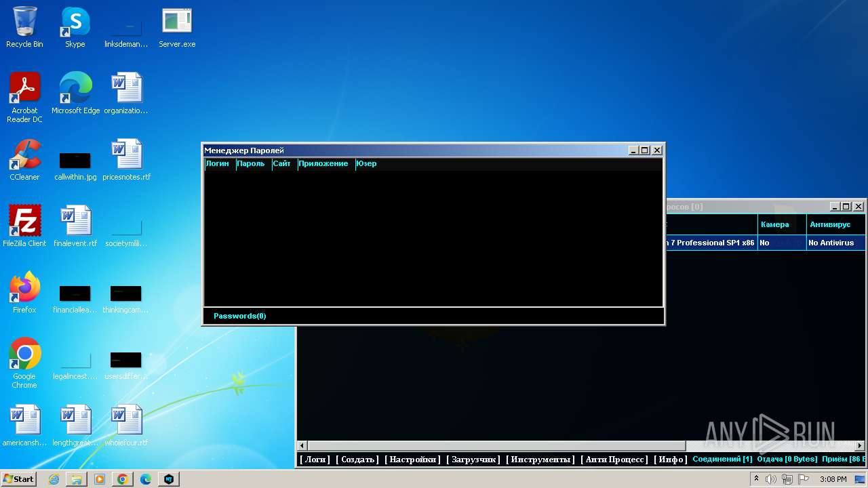
Task: Close the Менеджер Паролей window
Action: click(656, 150)
